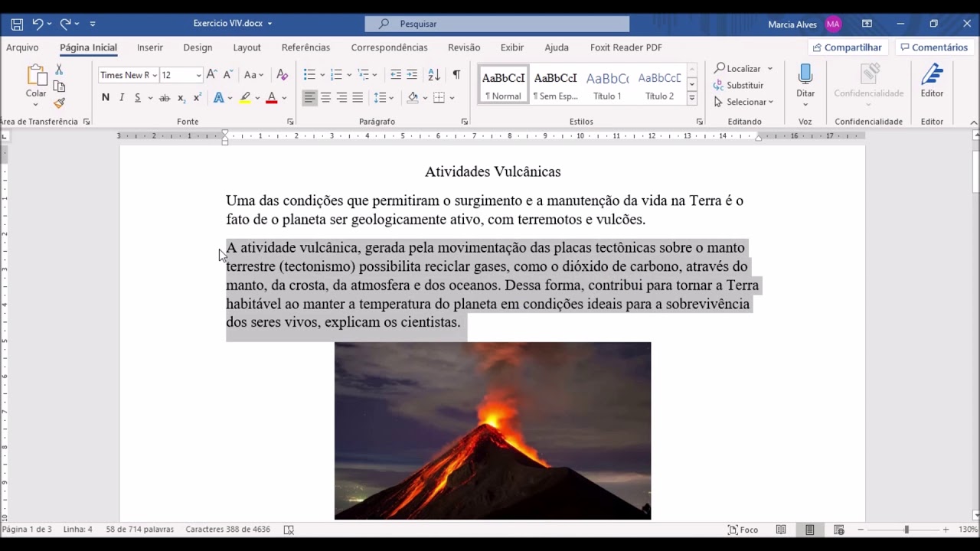Apply strikethrough formatting
980x551 pixels.
[x=165, y=98]
